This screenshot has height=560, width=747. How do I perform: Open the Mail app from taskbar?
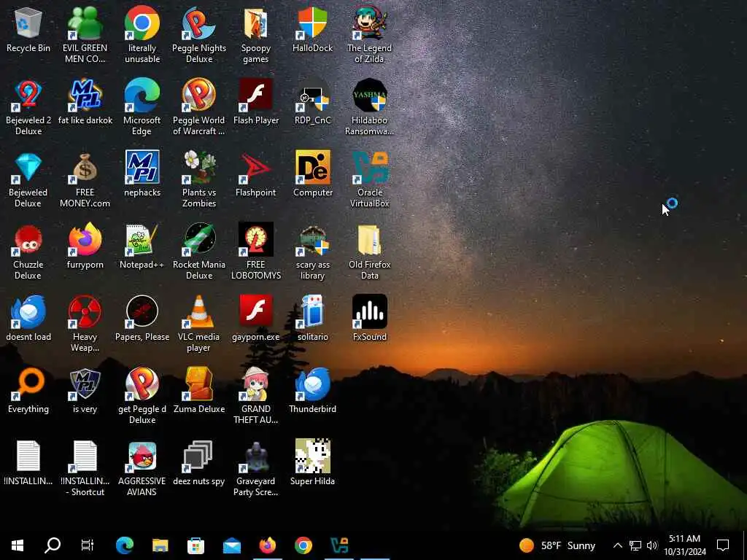click(x=231, y=545)
